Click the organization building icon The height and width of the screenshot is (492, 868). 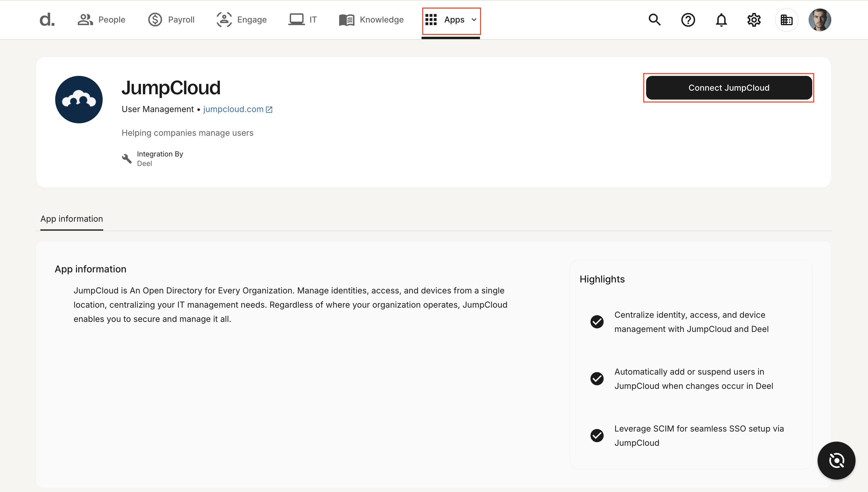[786, 20]
